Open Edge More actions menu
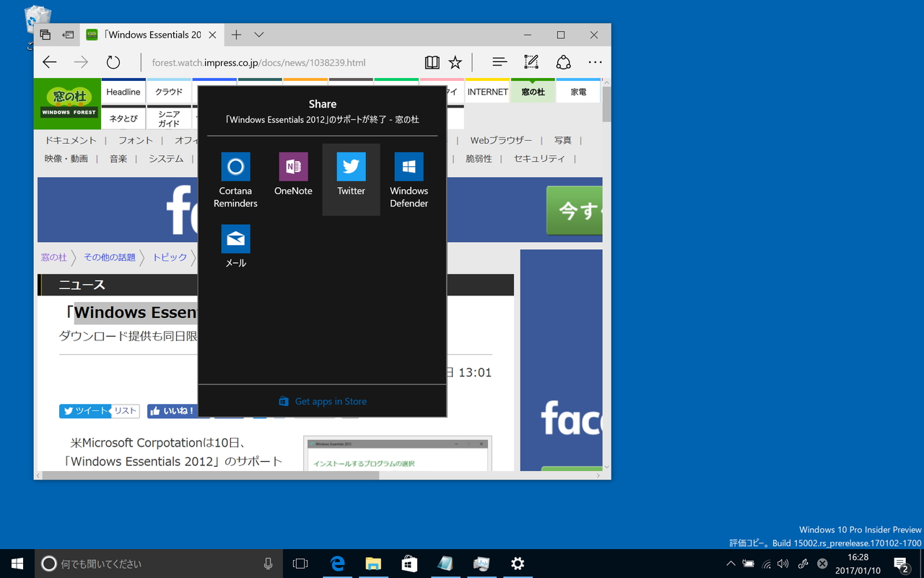Viewport: 924px width, 578px height. [x=595, y=62]
